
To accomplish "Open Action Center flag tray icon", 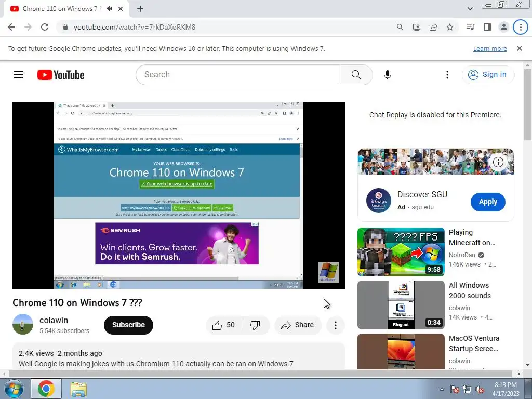I will point(455,389).
